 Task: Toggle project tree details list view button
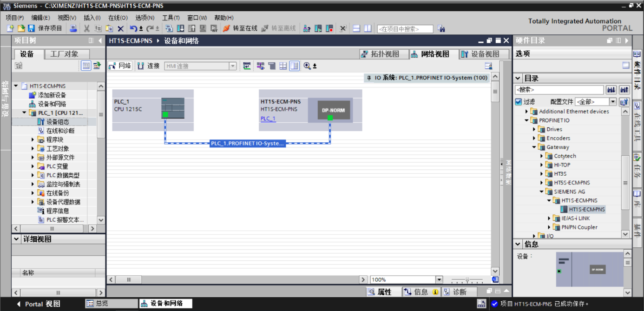(x=86, y=66)
